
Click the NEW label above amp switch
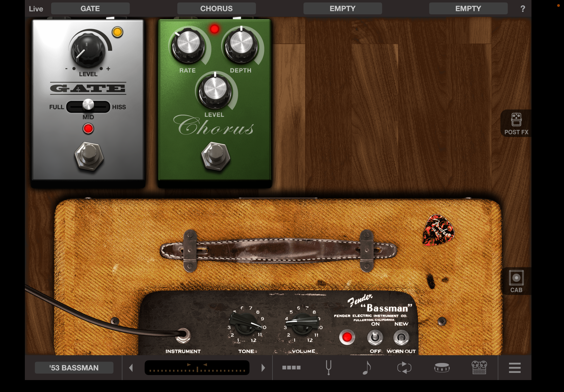coord(401,324)
